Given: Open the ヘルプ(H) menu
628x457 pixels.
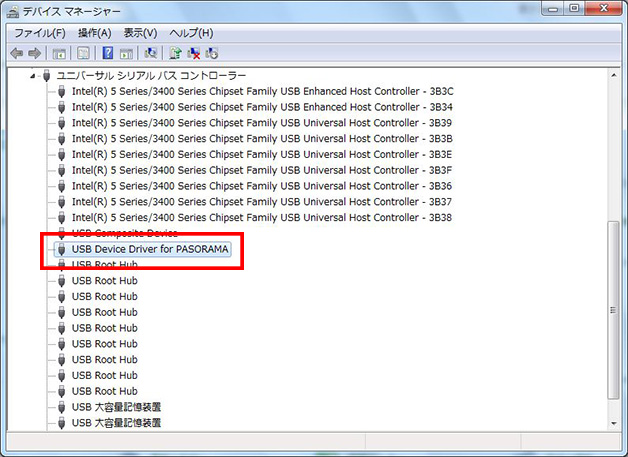Looking at the screenshot, I should [x=191, y=33].
